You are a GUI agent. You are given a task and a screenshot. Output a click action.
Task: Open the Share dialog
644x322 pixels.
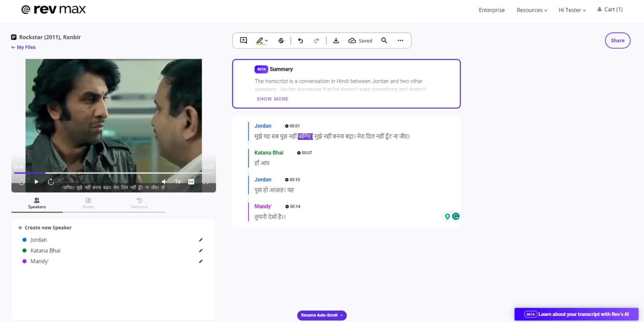click(x=618, y=40)
